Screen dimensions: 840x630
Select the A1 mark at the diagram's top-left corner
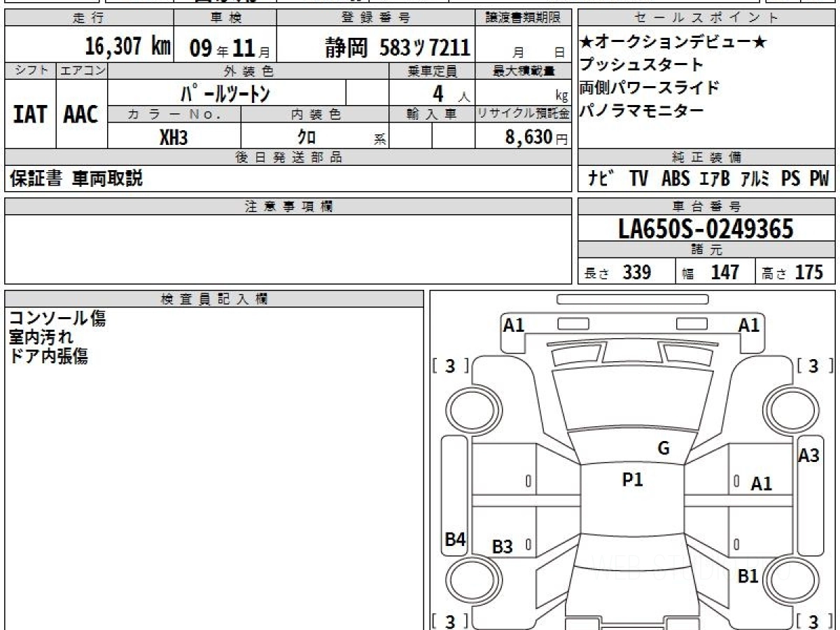[514, 325]
